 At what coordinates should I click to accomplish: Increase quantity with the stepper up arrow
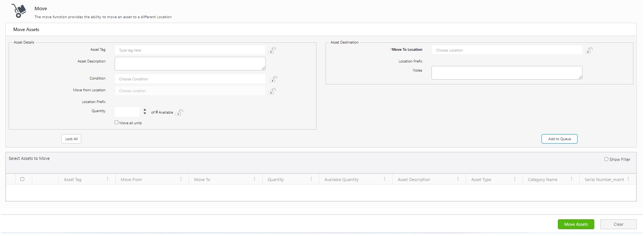coord(145,110)
